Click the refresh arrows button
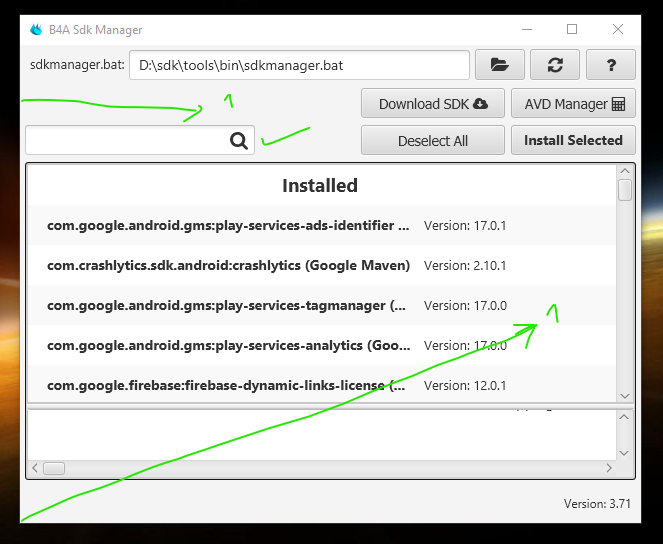 click(x=555, y=65)
